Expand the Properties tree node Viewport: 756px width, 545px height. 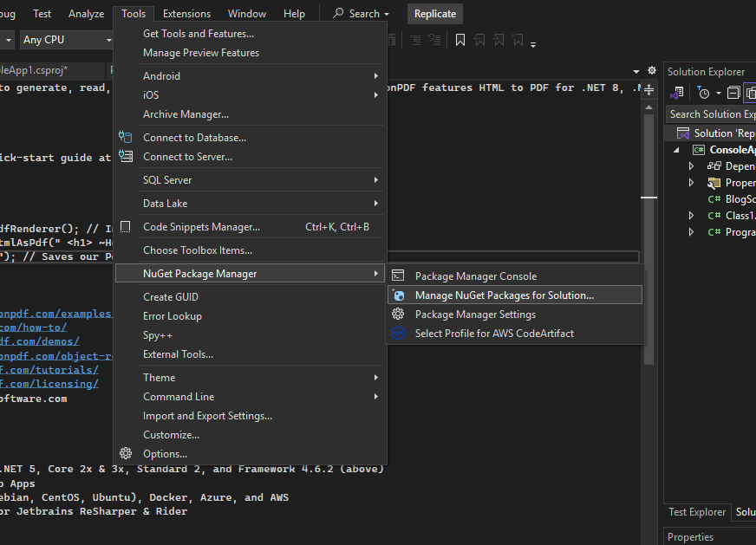pyautogui.click(x=691, y=183)
